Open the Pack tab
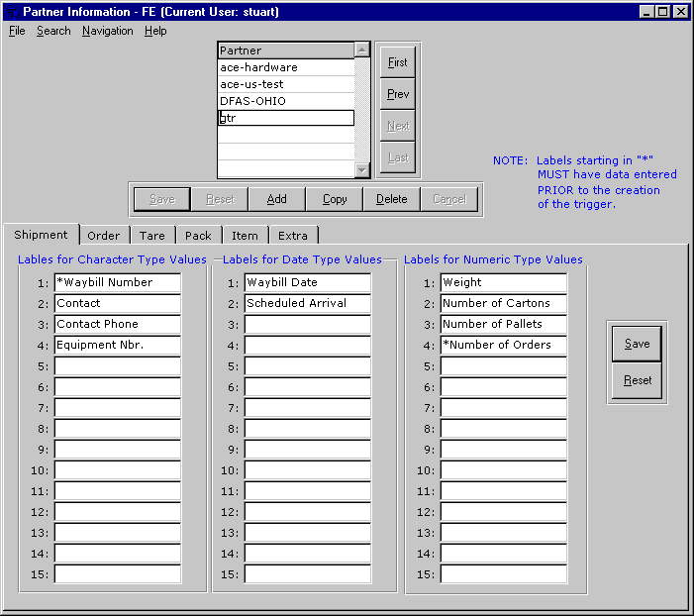Image resolution: width=694 pixels, height=616 pixels. (x=198, y=236)
